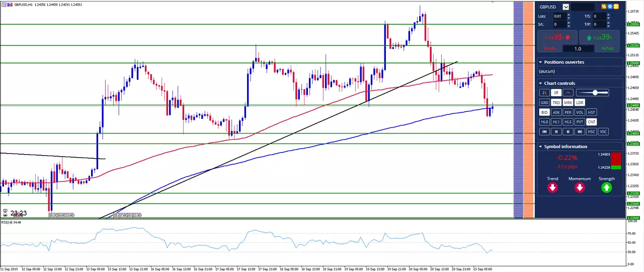Toggle the HST history button
Image resolution: width=644 pixels, height=272 pixels.
[x=592, y=112]
